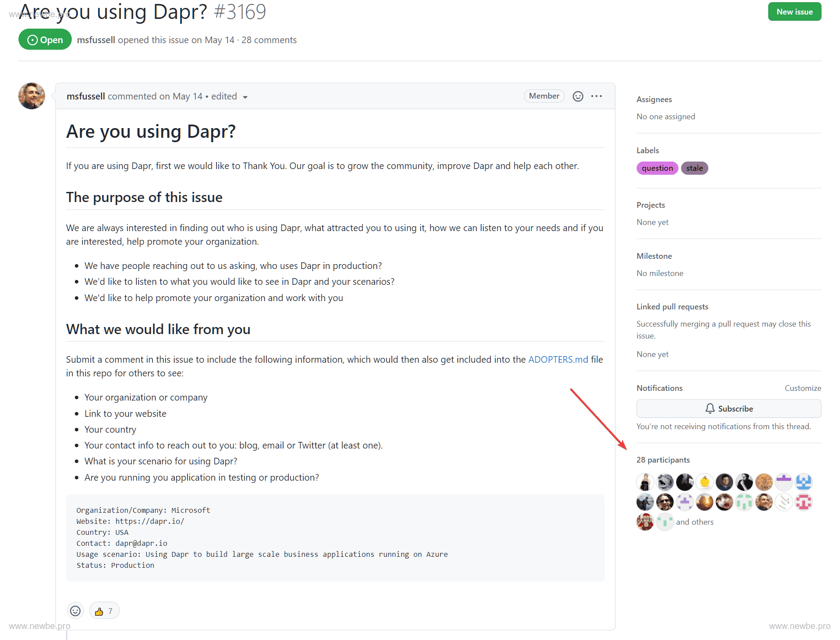
Task: Expand the participants list via 'and others'
Action: (x=695, y=522)
